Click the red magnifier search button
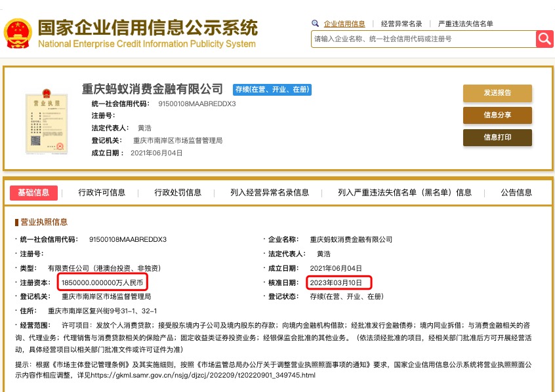The height and width of the screenshot is (392, 555). coord(545,39)
